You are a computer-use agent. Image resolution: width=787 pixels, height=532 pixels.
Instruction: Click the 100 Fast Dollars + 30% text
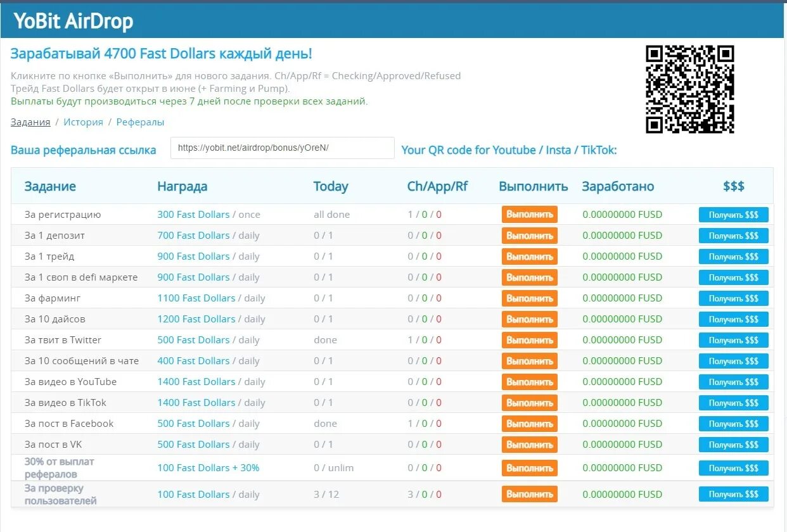[208, 467]
